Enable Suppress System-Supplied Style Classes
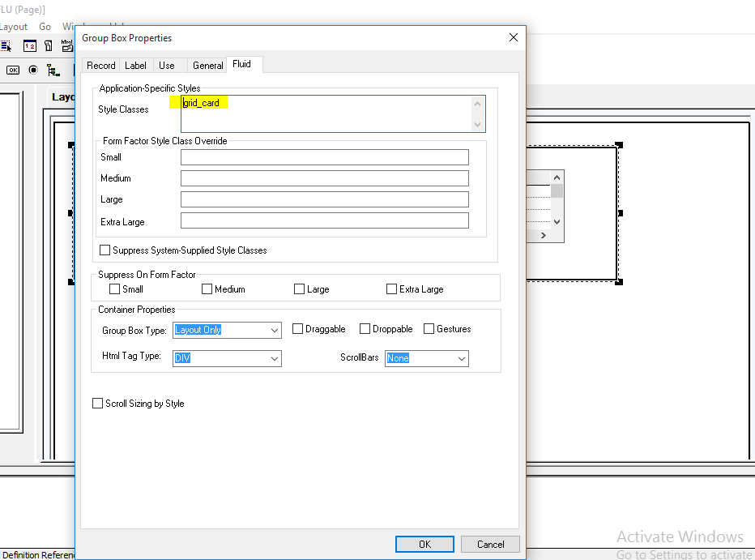Viewport: 755px width, 560px height. coord(105,250)
